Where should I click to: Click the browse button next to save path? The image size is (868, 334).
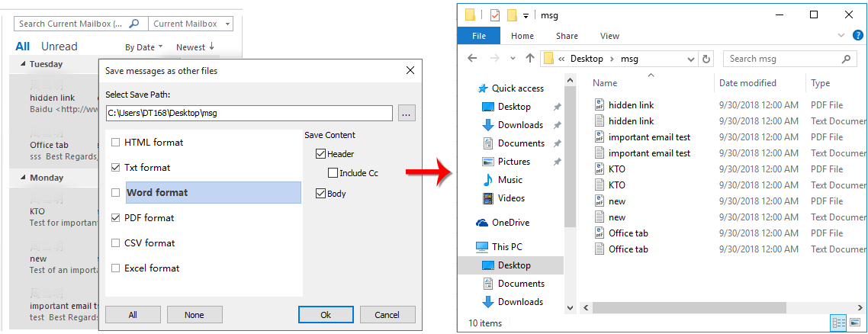point(407,114)
